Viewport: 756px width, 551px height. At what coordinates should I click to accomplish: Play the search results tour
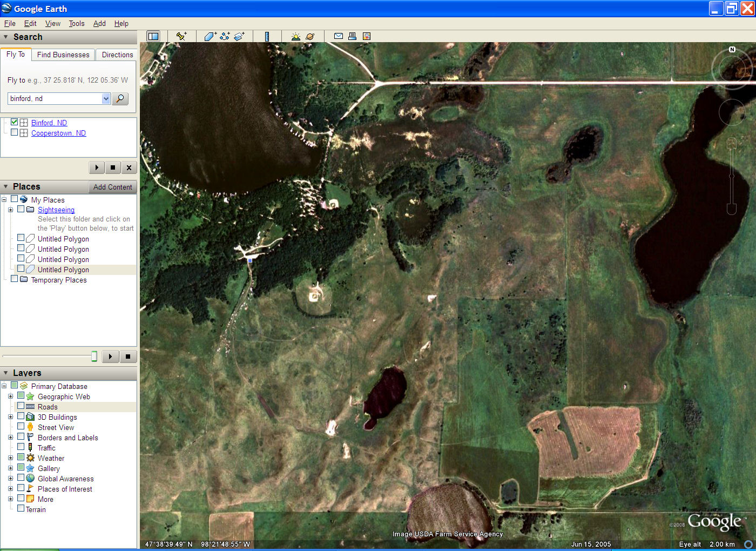pyautogui.click(x=97, y=167)
